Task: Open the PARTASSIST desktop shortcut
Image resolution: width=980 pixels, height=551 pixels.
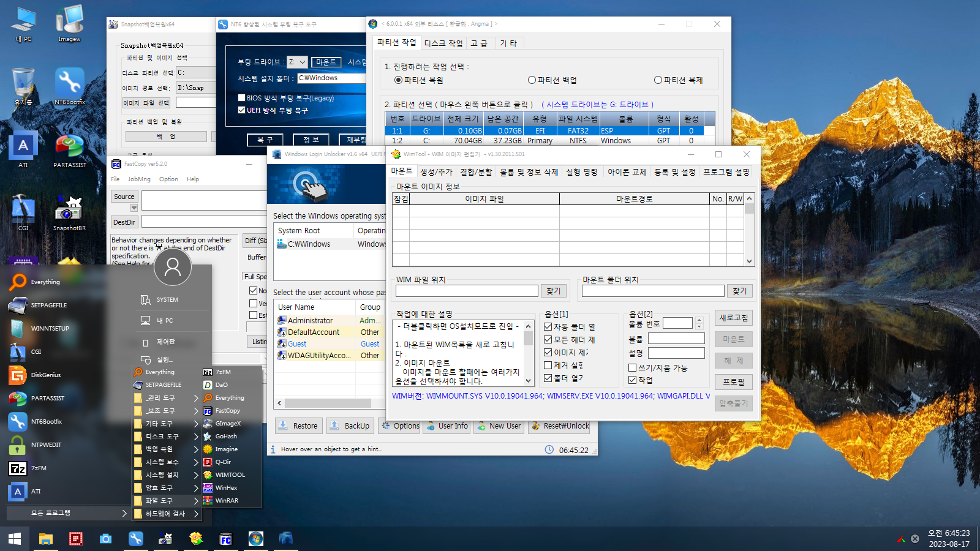Action: [69, 151]
